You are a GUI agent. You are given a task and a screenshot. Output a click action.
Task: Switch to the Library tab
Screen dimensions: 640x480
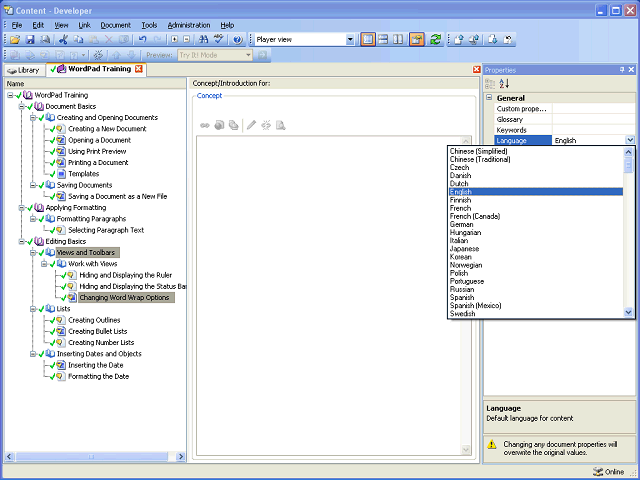(x=24, y=70)
